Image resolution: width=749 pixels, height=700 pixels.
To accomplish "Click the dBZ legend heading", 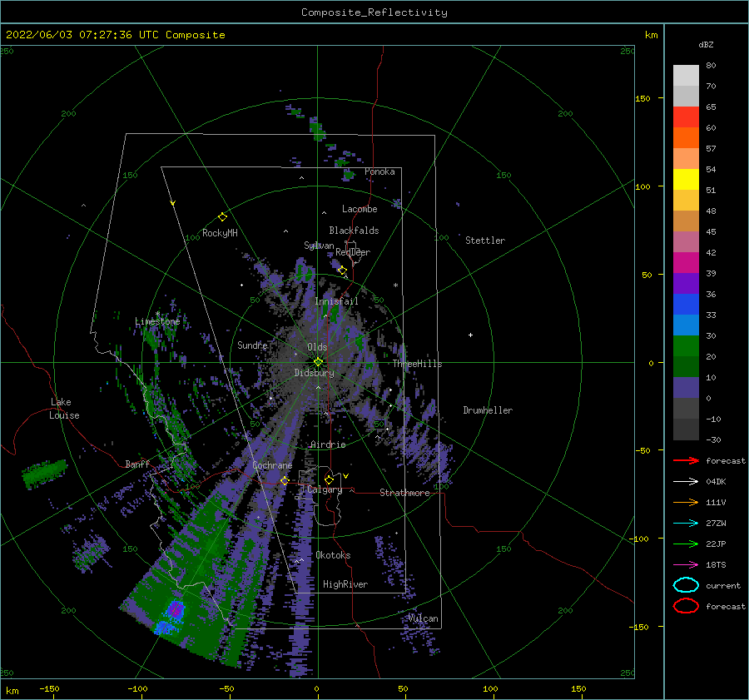I will pyautogui.click(x=706, y=45).
